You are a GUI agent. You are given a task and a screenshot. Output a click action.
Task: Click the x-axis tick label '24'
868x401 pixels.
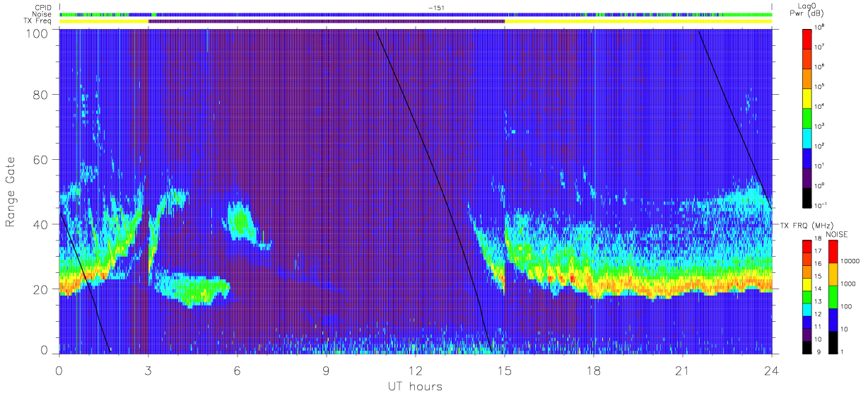coord(771,370)
